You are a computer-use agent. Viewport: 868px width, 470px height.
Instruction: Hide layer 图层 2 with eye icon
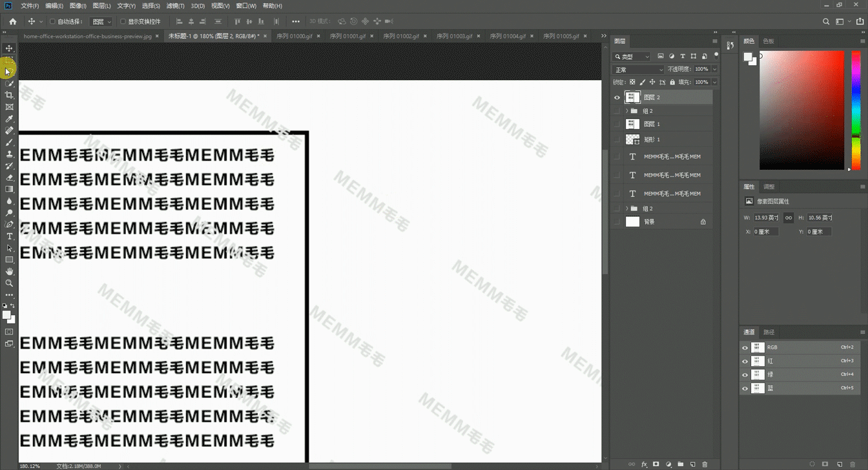pos(617,97)
